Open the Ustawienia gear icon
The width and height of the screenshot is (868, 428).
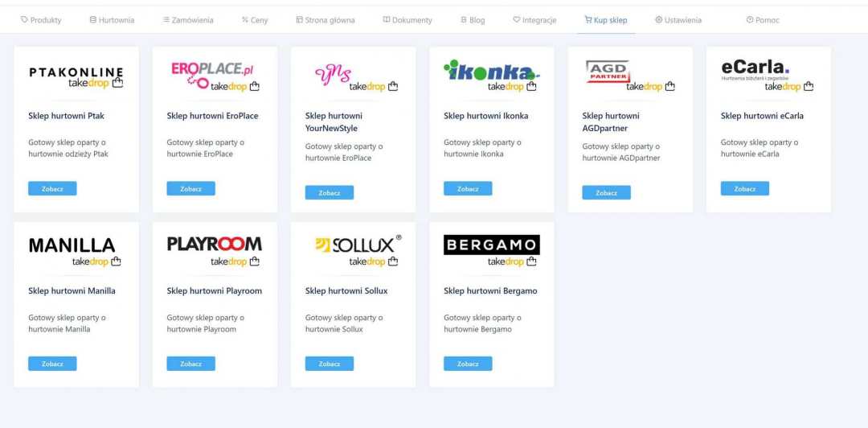click(659, 20)
